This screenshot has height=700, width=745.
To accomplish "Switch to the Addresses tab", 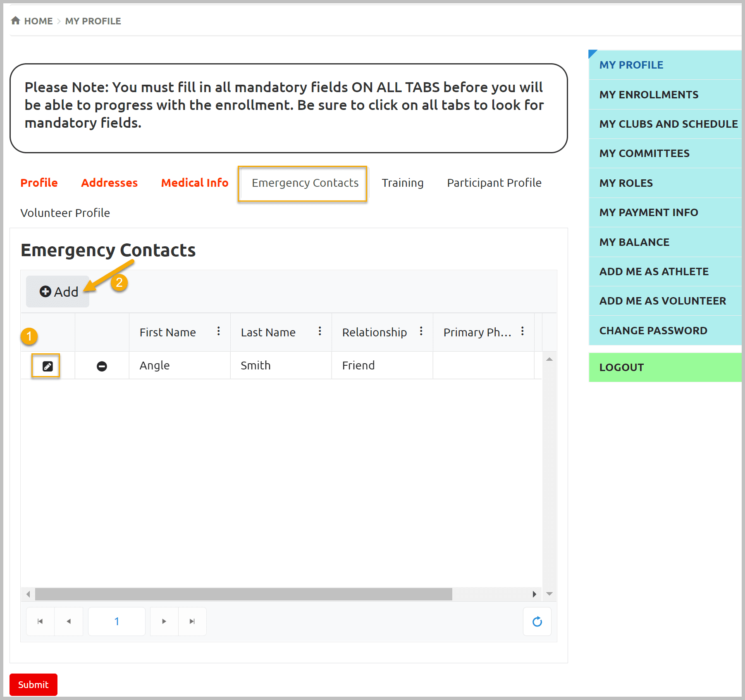I will tap(109, 183).
